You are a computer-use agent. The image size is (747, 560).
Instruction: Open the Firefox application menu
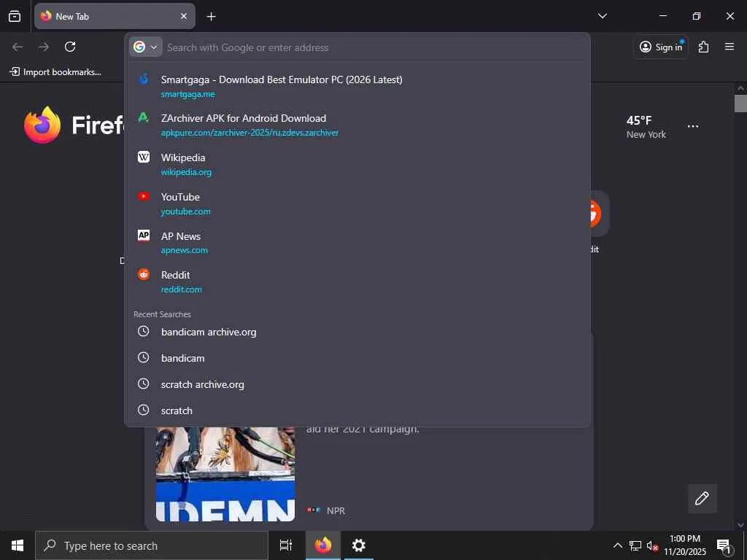729,47
